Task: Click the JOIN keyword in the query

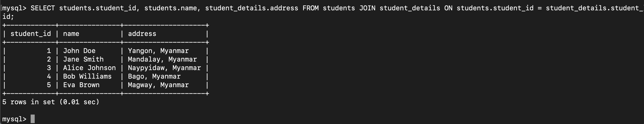Action: [x=367, y=8]
